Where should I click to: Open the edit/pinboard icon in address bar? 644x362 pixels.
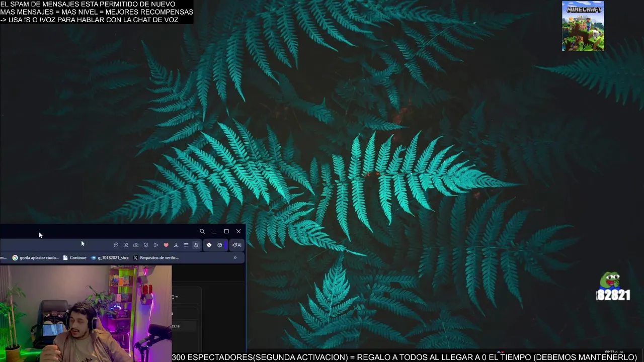click(126, 245)
